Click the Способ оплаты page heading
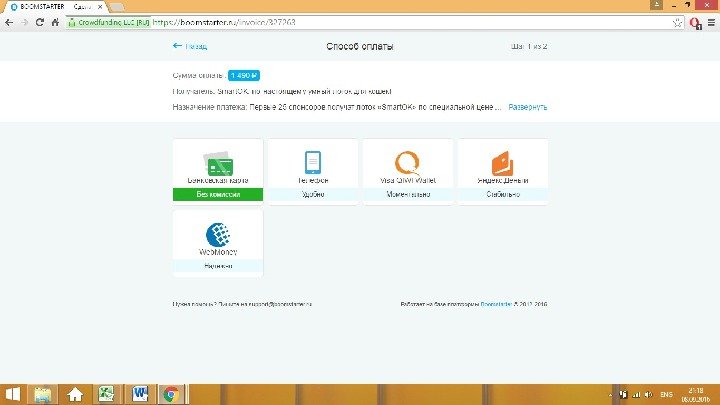720x405 pixels. click(x=360, y=46)
